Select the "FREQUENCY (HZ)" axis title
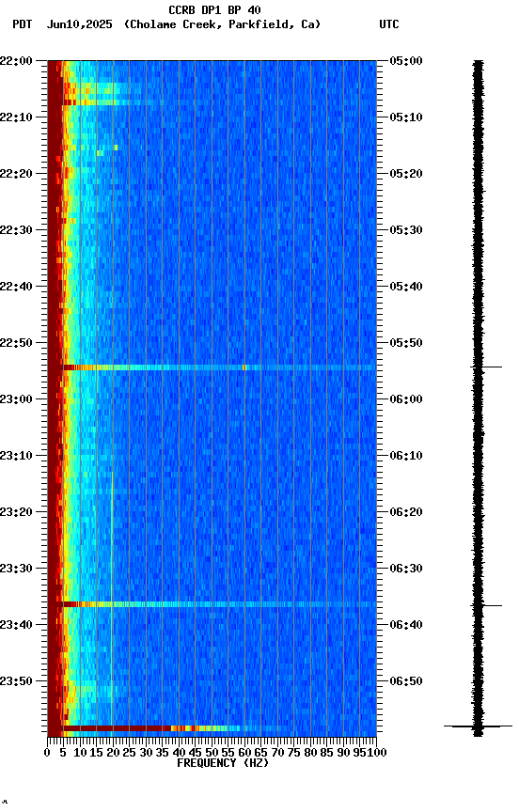Screen dimensions: 519x812 point(223,763)
